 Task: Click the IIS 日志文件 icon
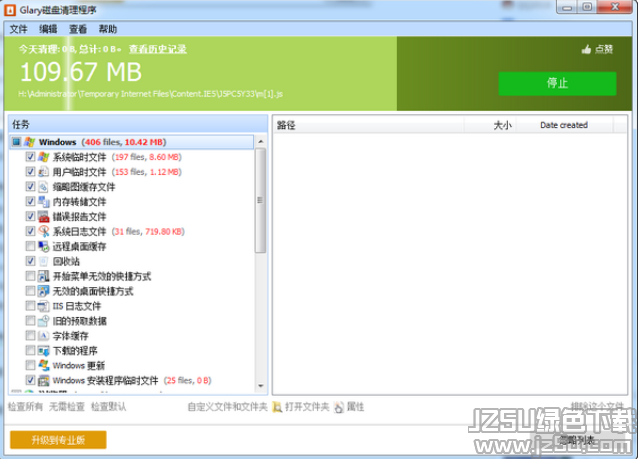(44, 306)
